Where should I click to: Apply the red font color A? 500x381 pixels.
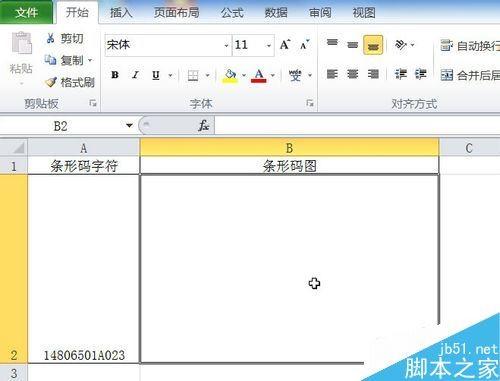[259, 76]
